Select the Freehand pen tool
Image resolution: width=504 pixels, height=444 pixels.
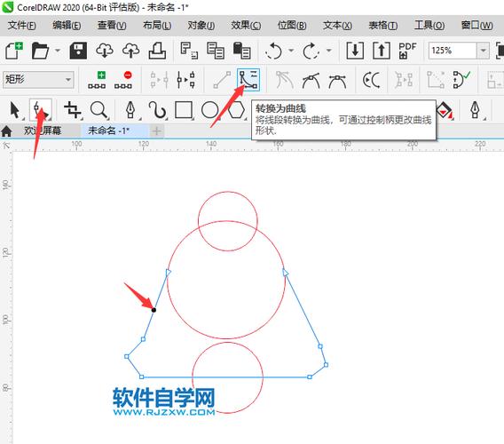pyautogui.click(x=130, y=110)
